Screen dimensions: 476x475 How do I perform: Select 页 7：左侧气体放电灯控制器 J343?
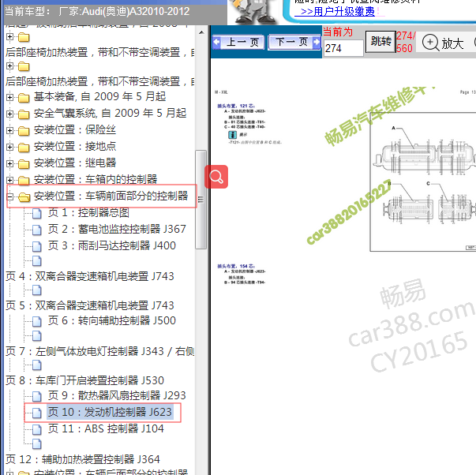[x=100, y=351]
